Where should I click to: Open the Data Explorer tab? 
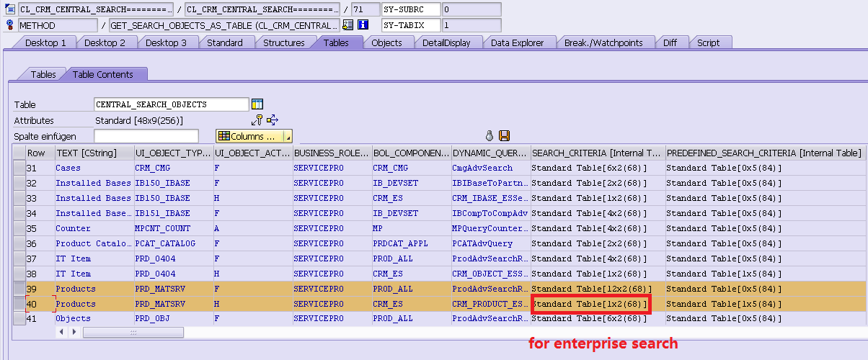point(517,42)
